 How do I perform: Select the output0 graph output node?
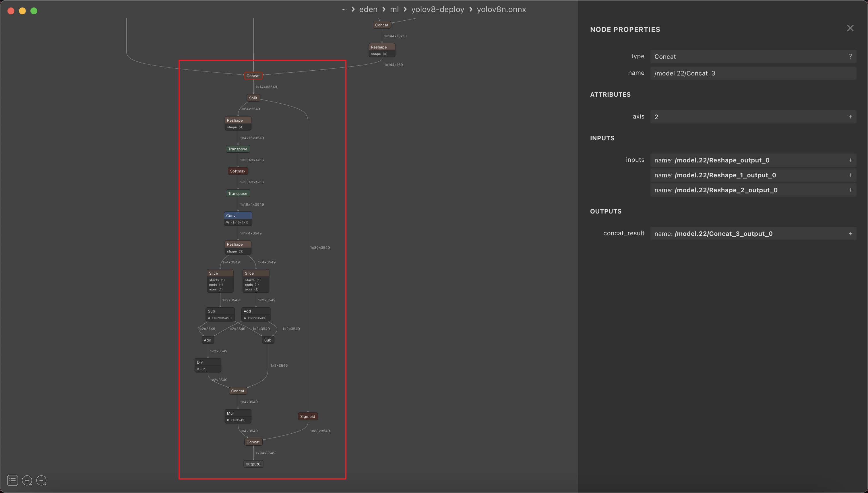click(253, 464)
